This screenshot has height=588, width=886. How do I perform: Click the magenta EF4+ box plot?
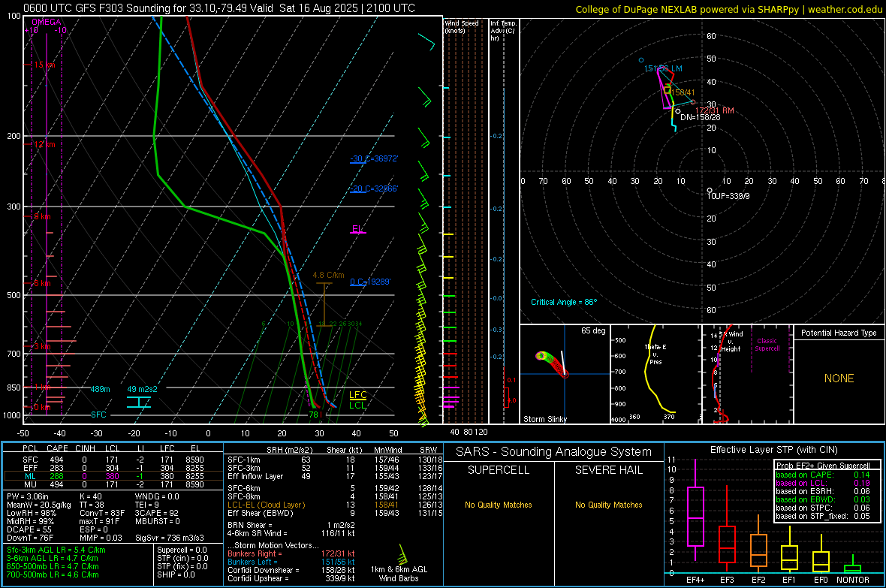pyautogui.click(x=695, y=510)
